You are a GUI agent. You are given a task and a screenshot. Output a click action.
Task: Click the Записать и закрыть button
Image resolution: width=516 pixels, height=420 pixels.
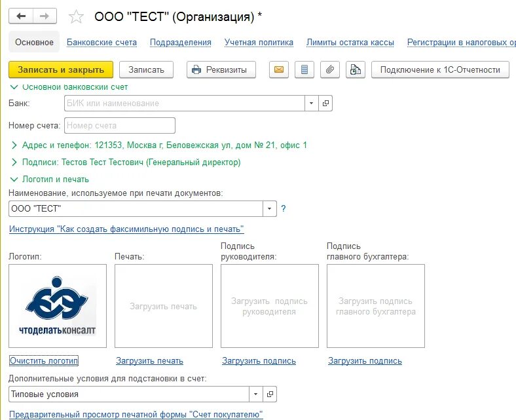pyautogui.click(x=61, y=69)
